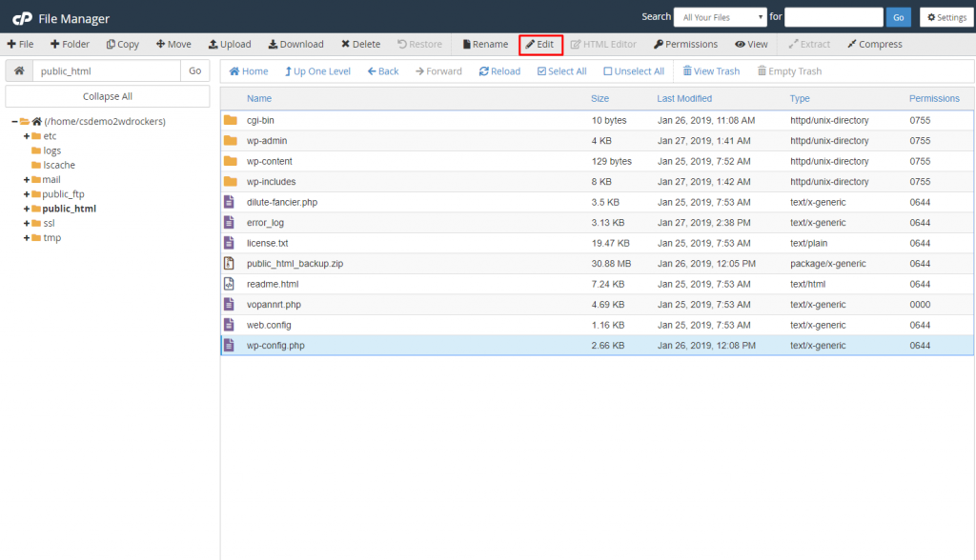Open the Settings button

(945, 17)
